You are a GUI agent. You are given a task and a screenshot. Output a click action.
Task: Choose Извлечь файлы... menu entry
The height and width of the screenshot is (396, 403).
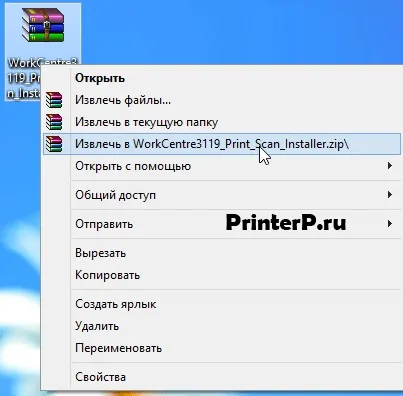(x=222, y=100)
